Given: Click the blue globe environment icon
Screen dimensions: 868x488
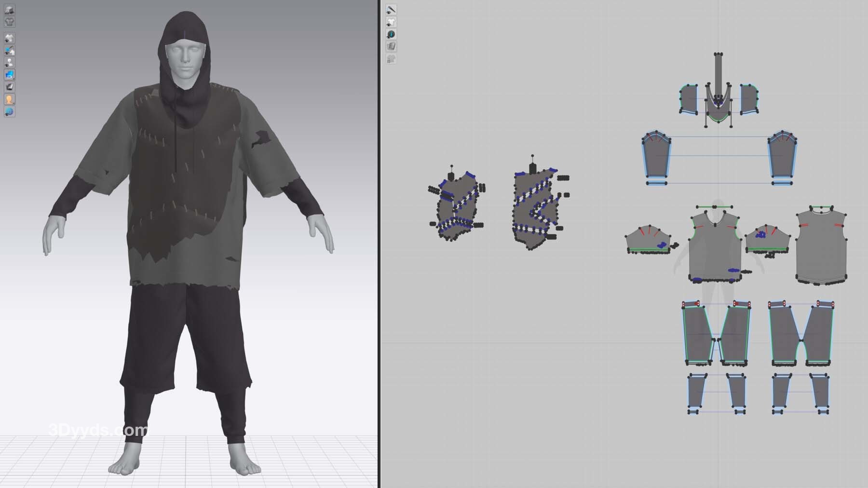Looking at the screenshot, I should (9, 112).
